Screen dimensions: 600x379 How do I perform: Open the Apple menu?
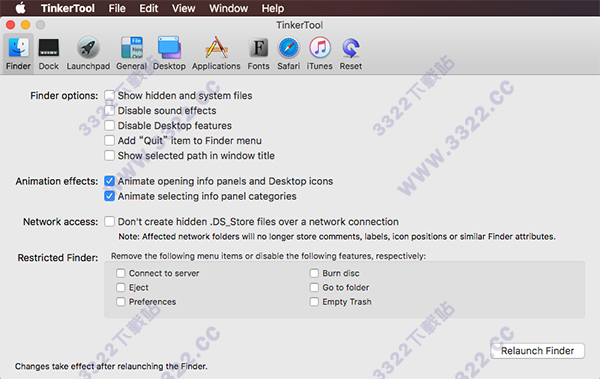(x=20, y=8)
